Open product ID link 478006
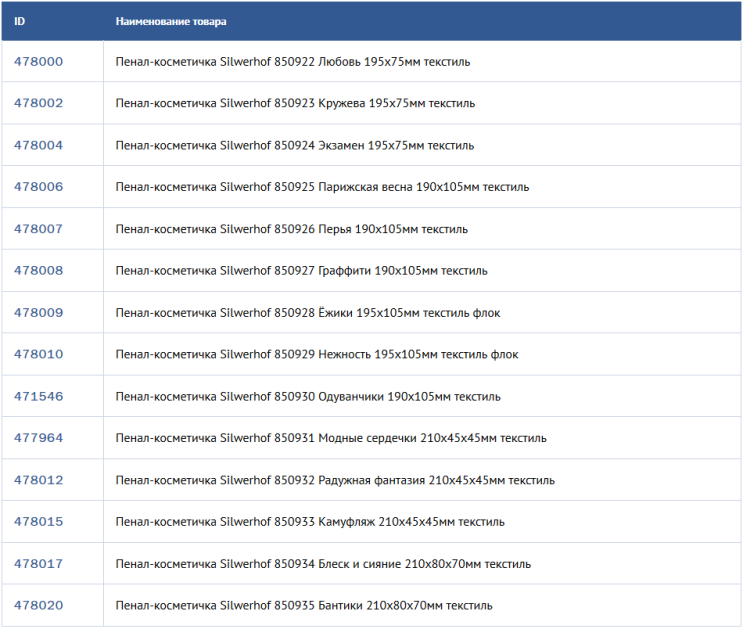This screenshot has height=629, width=743. tap(38, 187)
